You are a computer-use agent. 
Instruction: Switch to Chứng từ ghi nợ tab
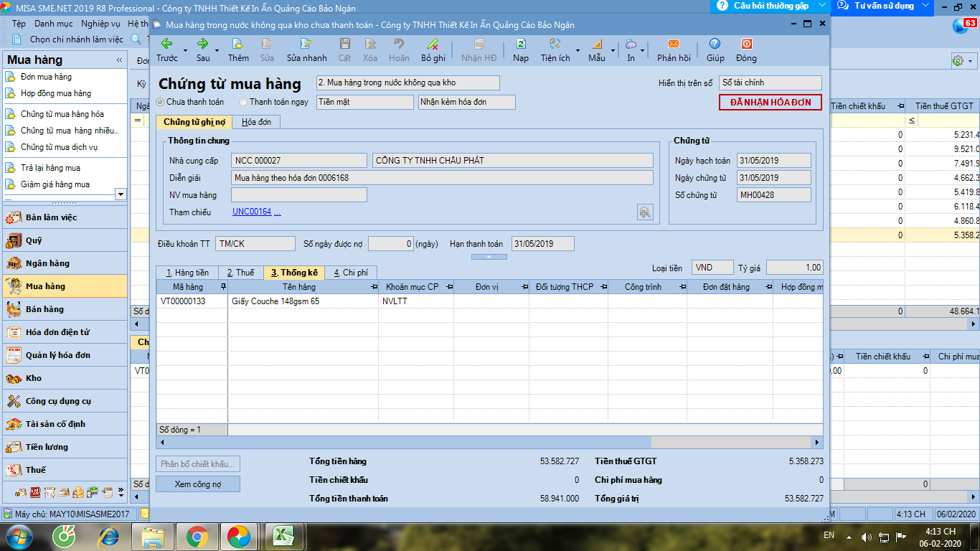(x=194, y=122)
